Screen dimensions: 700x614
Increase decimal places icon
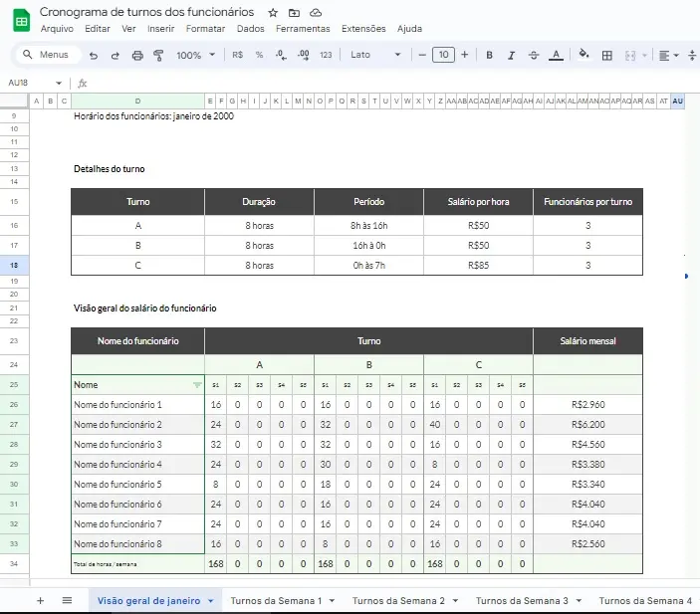click(x=304, y=55)
